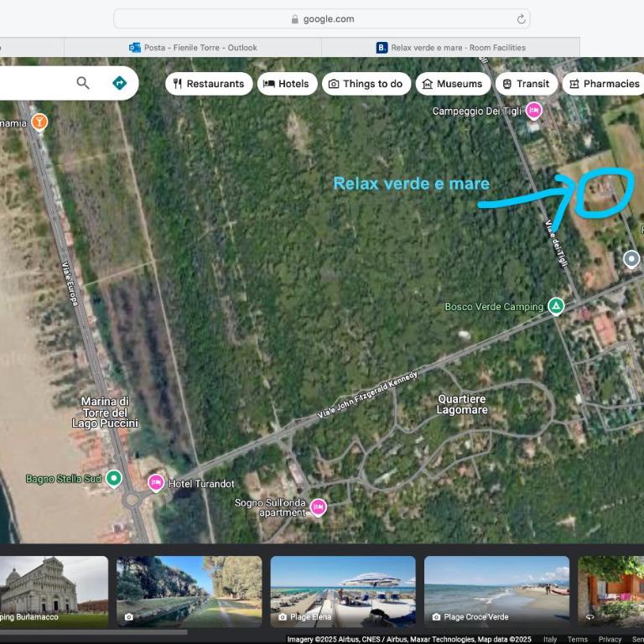Reload the page in the address bar
Image resolution: width=644 pixels, height=644 pixels.
[x=522, y=19]
